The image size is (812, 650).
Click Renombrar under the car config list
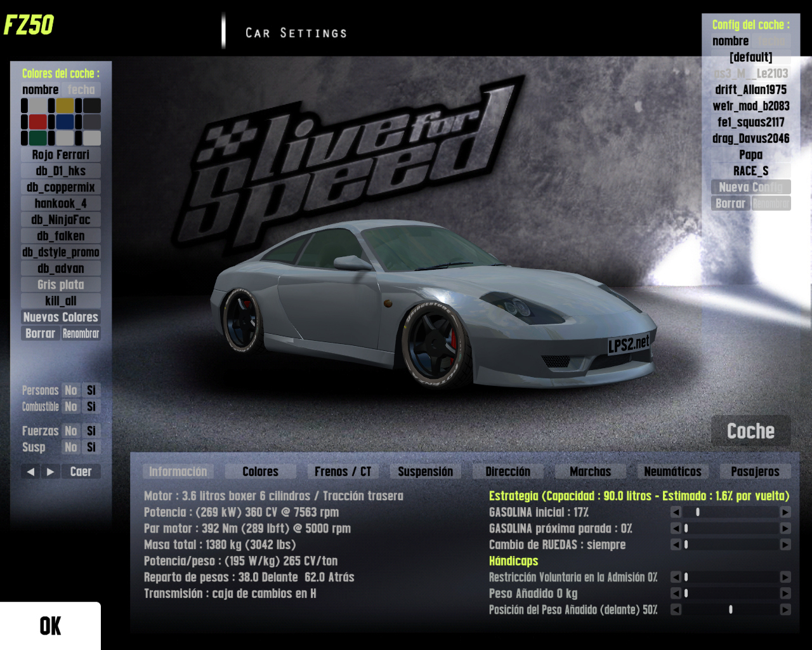(x=771, y=204)
